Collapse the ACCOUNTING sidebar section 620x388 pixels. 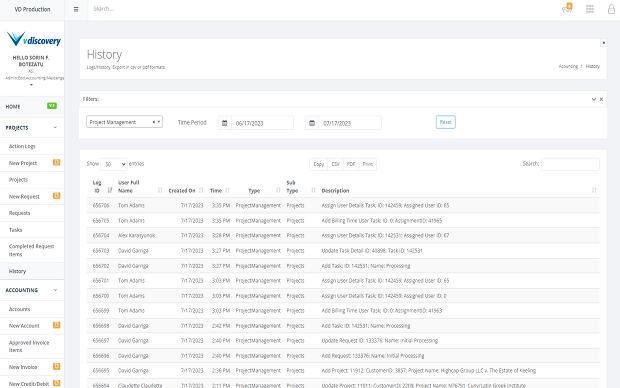tap(55, 290)
